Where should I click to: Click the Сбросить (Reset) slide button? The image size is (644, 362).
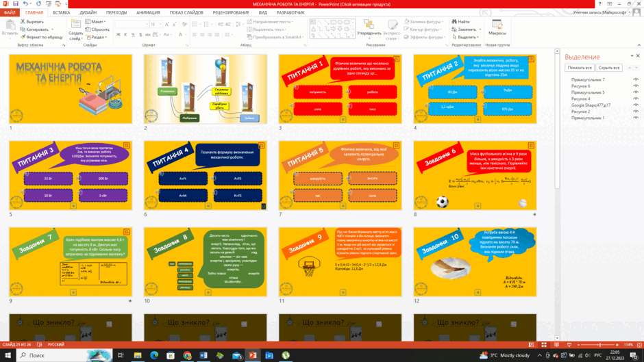click(97, 29)
